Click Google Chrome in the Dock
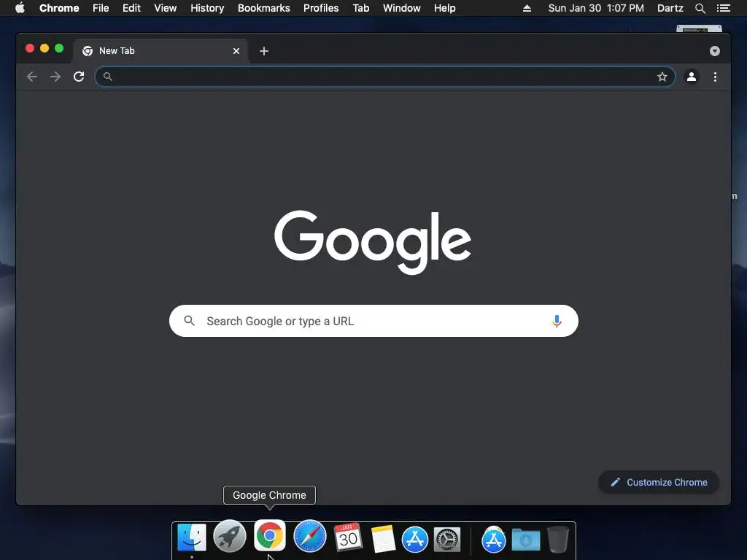 [270, 536]
